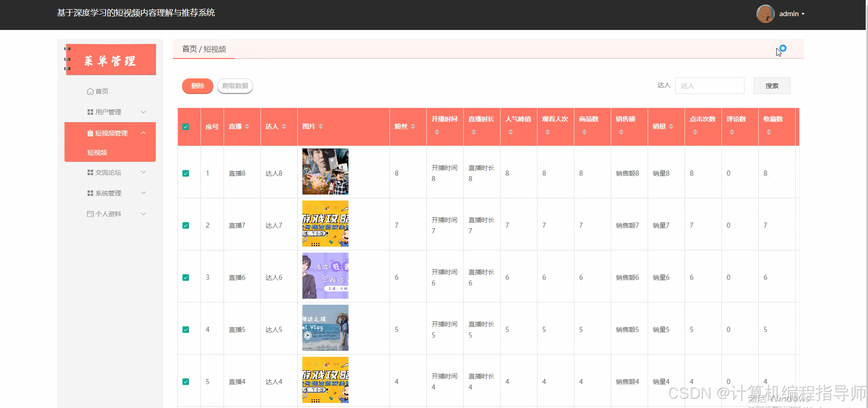Sort by 评论数 column arrows
The image size is (868, 408).
pyautogui.click(x=732, y=132)
